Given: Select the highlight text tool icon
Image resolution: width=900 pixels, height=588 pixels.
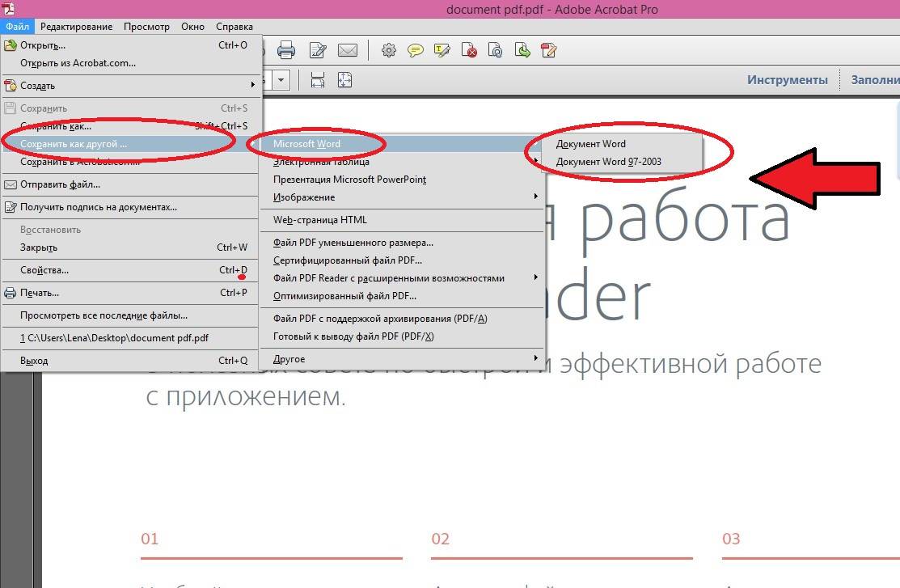Looking at the screenshot, I should (442, 51).
